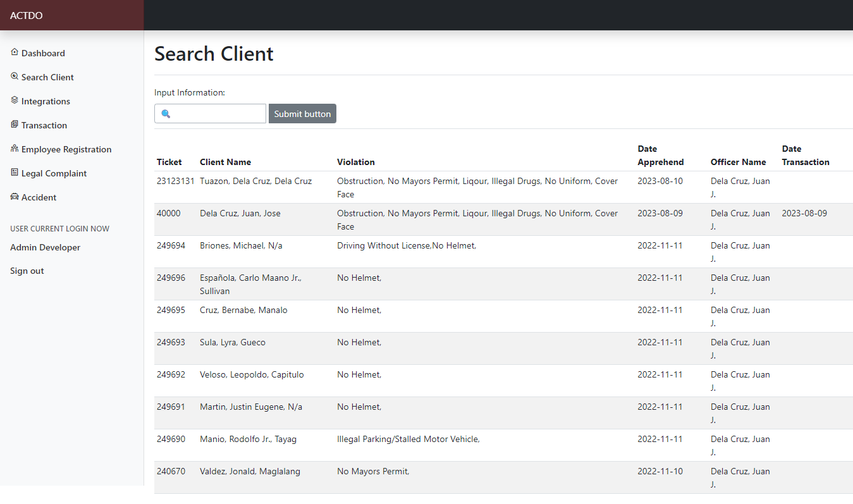Select the row for ticket 23123131
The height and width of the screenshot is (504, 853).
175,181
